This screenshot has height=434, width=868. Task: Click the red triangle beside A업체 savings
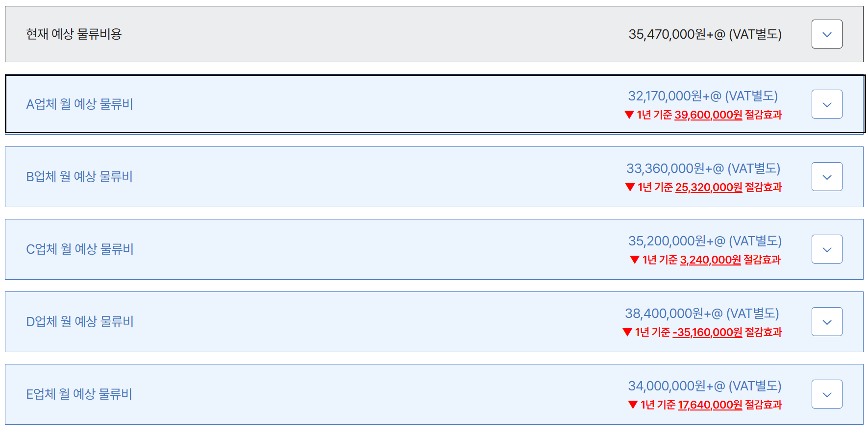(x=629, y=115)
